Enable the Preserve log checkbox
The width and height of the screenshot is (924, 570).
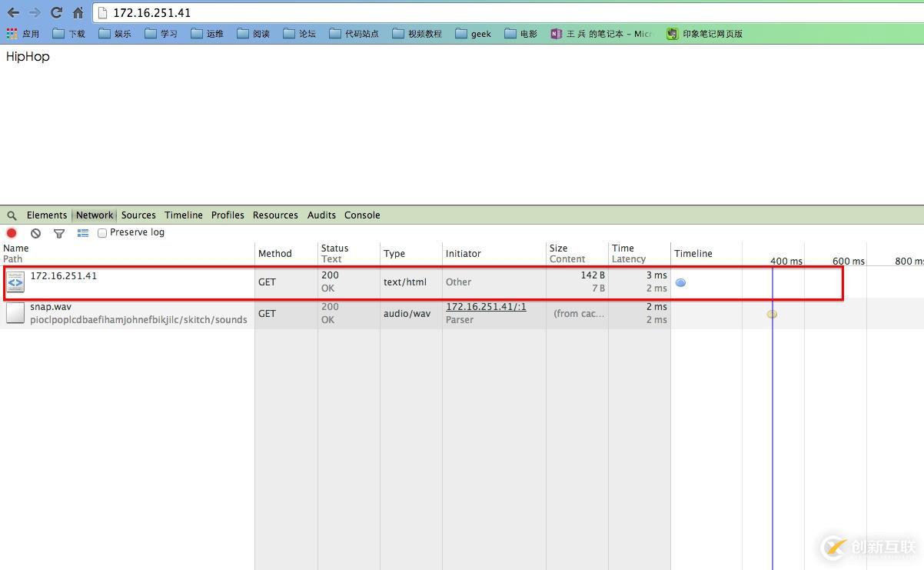(x=102, y=233)
